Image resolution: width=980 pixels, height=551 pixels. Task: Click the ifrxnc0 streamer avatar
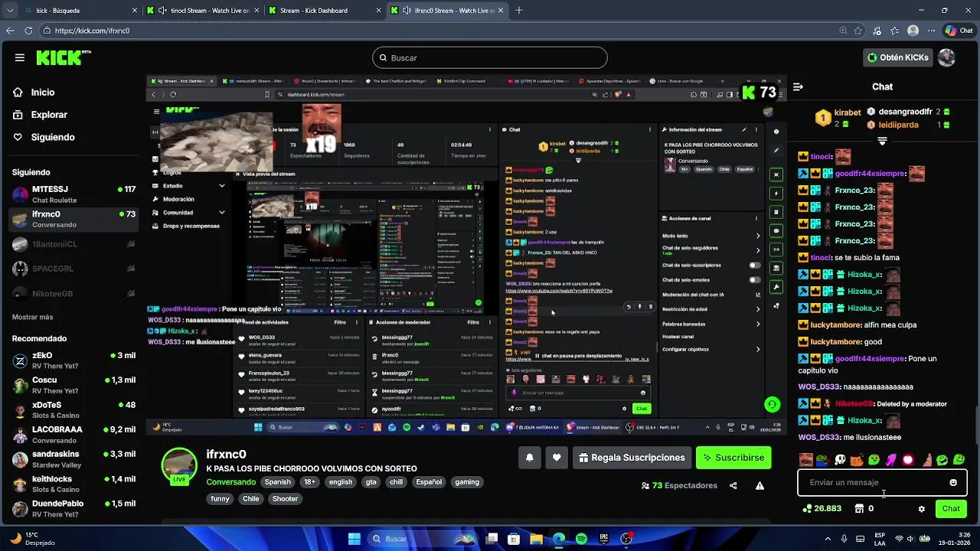tap(179, 467)
